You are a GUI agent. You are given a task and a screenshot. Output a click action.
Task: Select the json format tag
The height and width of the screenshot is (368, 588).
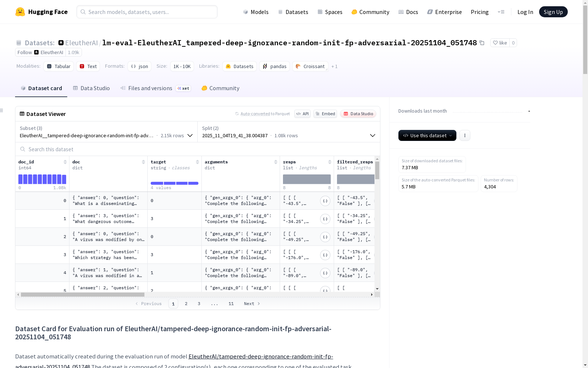[140, 66]
